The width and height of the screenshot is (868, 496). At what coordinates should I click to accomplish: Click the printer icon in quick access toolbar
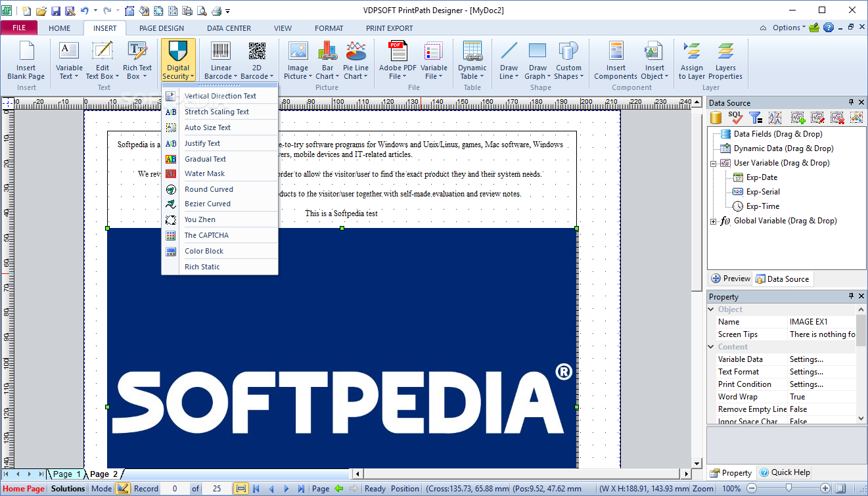pyautogui.click(x=216, y=11)
